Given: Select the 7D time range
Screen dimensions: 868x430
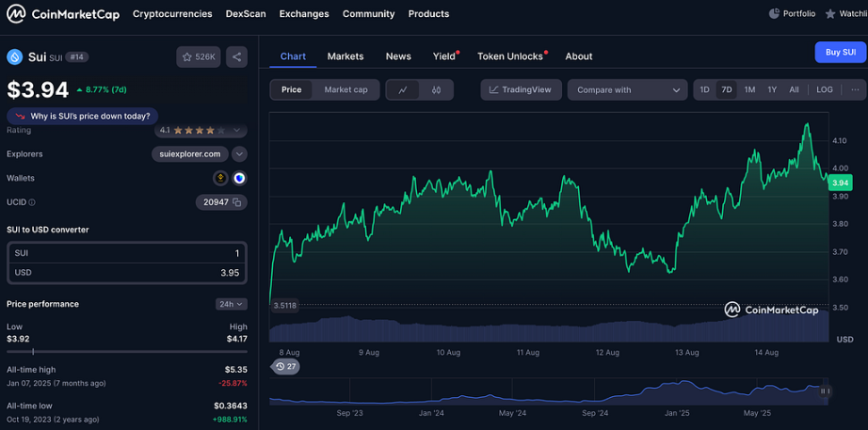Looking at the screenshot, I should pyautogui.click(x=726, y=89).
